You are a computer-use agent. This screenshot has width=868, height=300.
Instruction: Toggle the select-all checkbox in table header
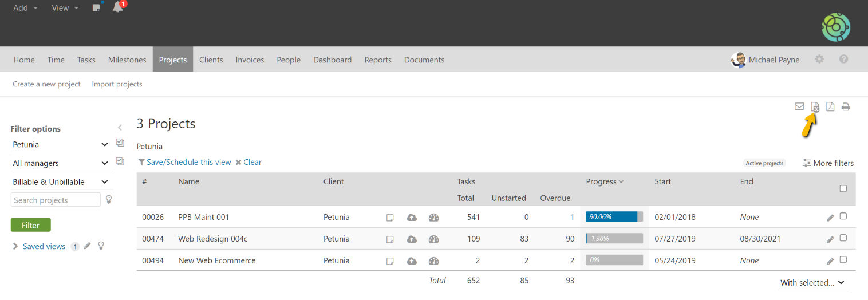[x=843, y=188]
